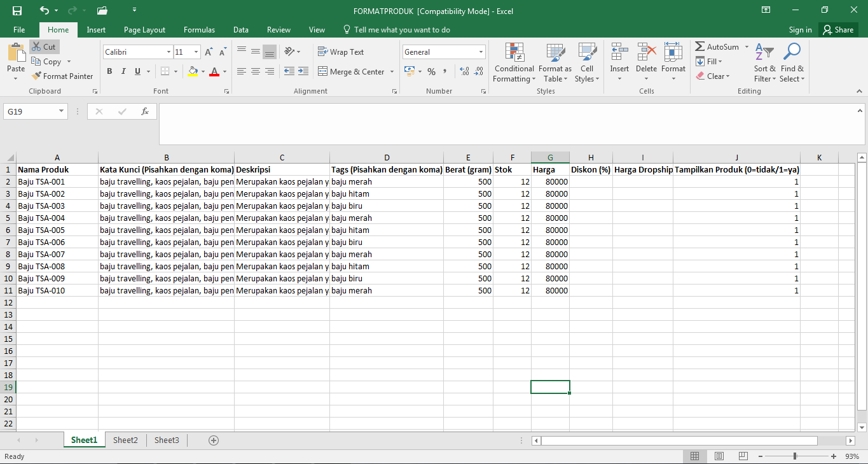Open the Format cells menu
The image size is (868, 464).
pyautogui.click(x=673, y=62)
